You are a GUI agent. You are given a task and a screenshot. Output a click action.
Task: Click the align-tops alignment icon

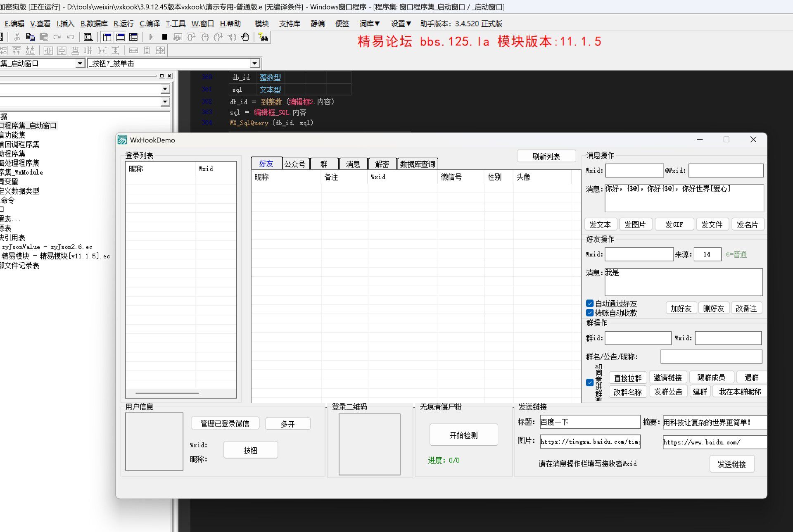pyautogui.click(x=17, y=50)
